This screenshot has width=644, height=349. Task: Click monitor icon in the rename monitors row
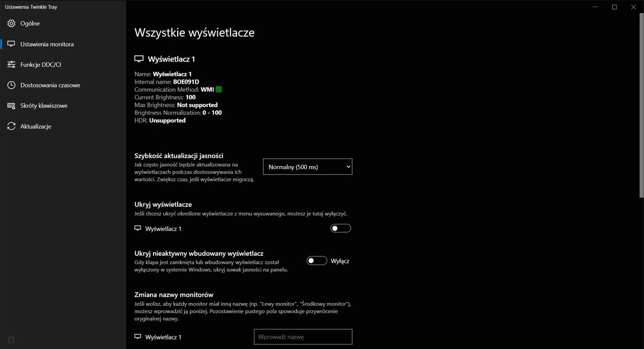(x=138, y=336)
